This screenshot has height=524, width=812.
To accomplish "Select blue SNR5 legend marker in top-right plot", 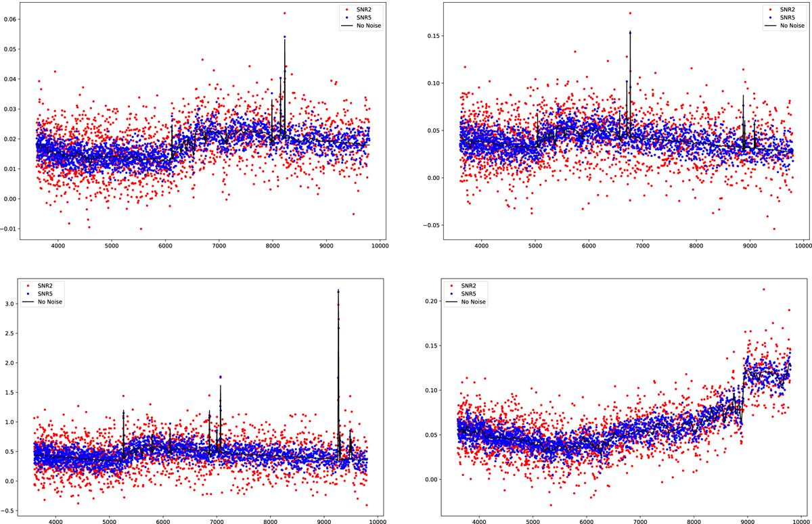I will point(771,17).
